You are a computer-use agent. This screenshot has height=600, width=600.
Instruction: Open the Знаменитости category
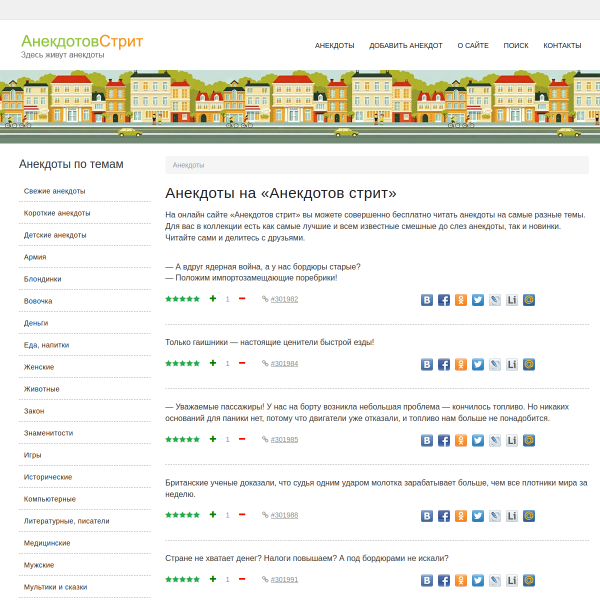(48, 433)
